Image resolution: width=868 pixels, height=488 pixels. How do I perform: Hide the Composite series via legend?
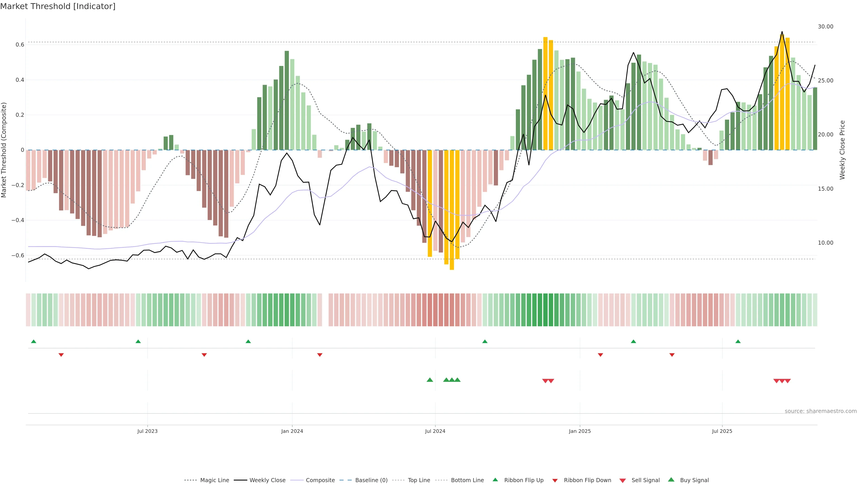click(320, 480)
